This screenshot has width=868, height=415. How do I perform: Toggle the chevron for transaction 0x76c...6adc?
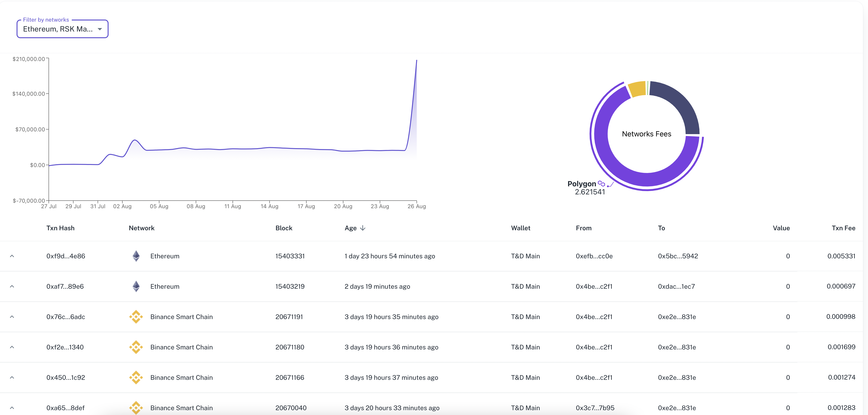[12, 317]
